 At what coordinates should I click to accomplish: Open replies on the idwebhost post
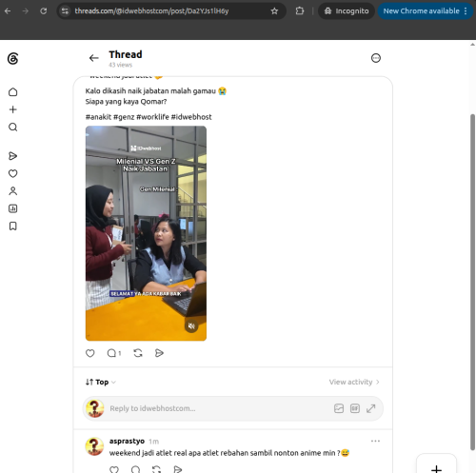pos(114,353)
